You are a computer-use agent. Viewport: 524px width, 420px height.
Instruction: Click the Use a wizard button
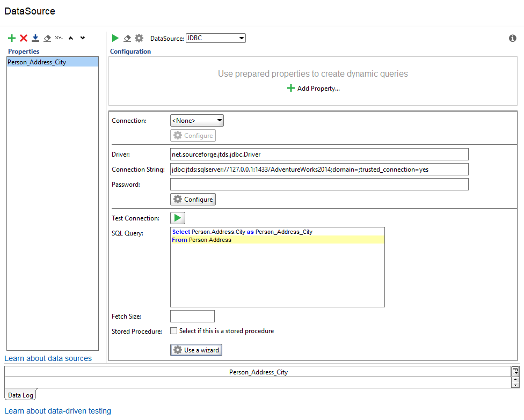[x=196, y=350]
